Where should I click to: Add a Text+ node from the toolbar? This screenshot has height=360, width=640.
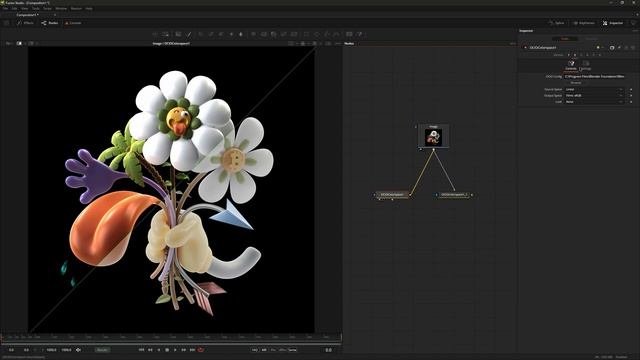coord(178,34)
